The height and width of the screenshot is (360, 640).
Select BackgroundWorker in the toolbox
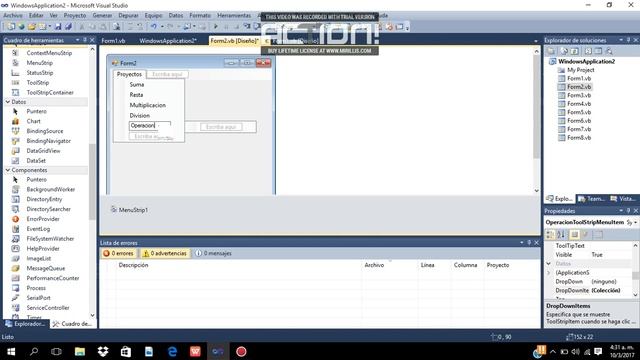pos(51,189)
